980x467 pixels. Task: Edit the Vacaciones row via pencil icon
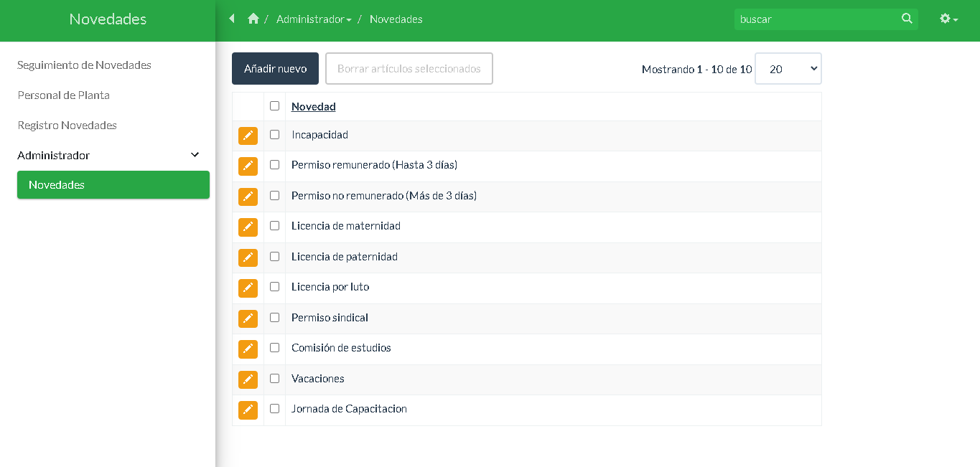248,379
